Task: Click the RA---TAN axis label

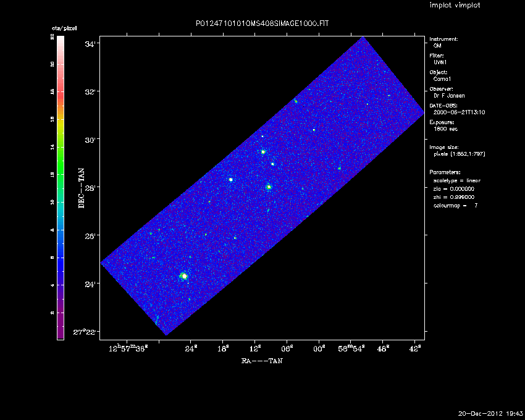Action: (x=262, y=361)
